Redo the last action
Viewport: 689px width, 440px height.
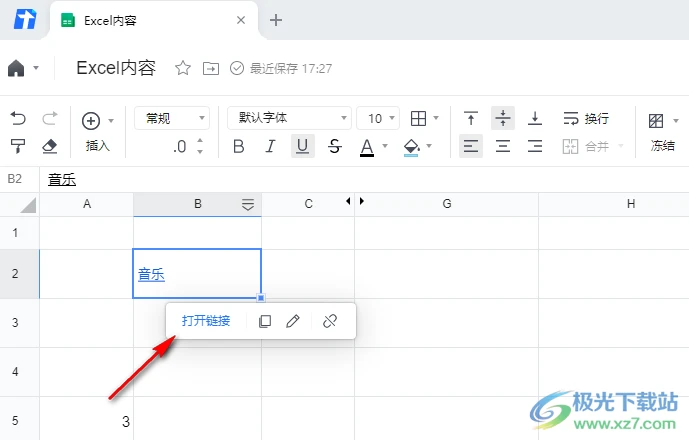50,119
